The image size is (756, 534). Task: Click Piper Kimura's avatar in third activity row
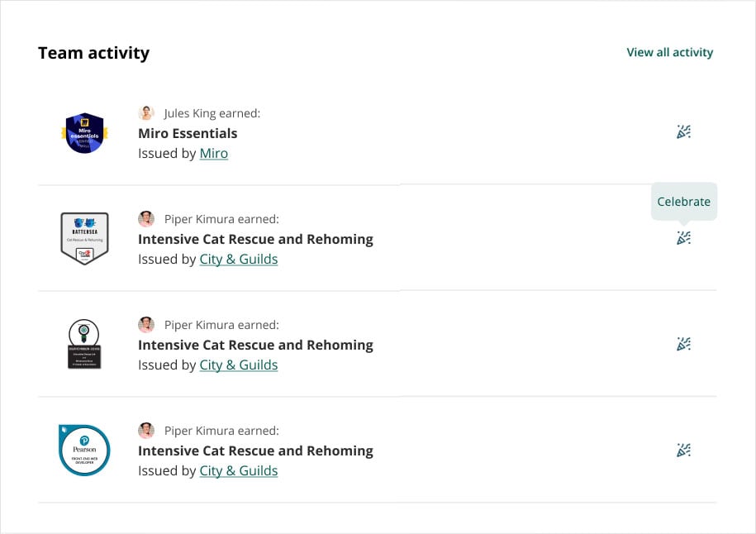(x=146, y=325)
